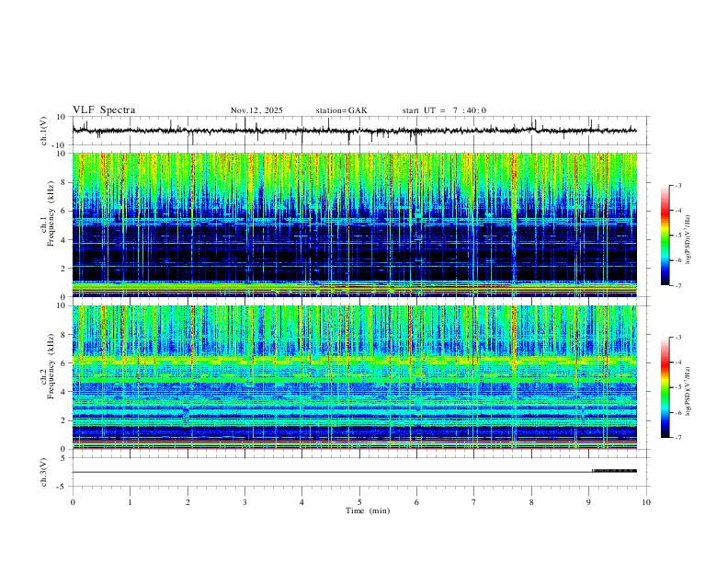The height and width of the screenshot is (563, 728).
Task: Click the "4" tick on ch.1 frequency axis
Action: coord(63,240)
